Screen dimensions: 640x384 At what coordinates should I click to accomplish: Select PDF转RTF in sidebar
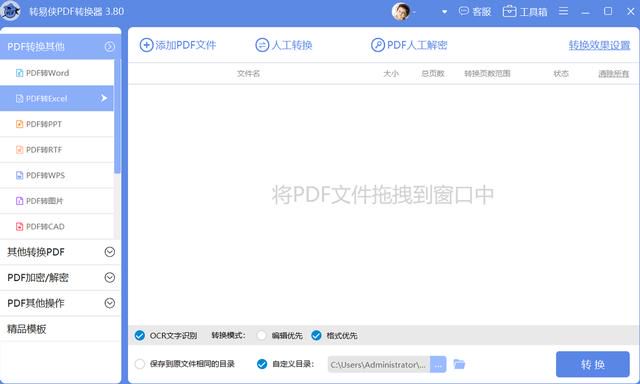tap(57, 150)
